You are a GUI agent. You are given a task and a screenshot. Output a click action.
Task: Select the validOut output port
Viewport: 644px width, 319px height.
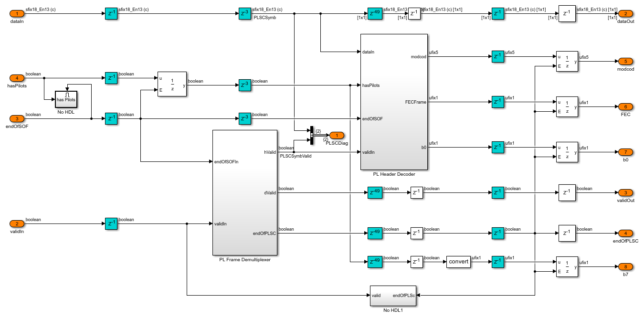(625, 193)
